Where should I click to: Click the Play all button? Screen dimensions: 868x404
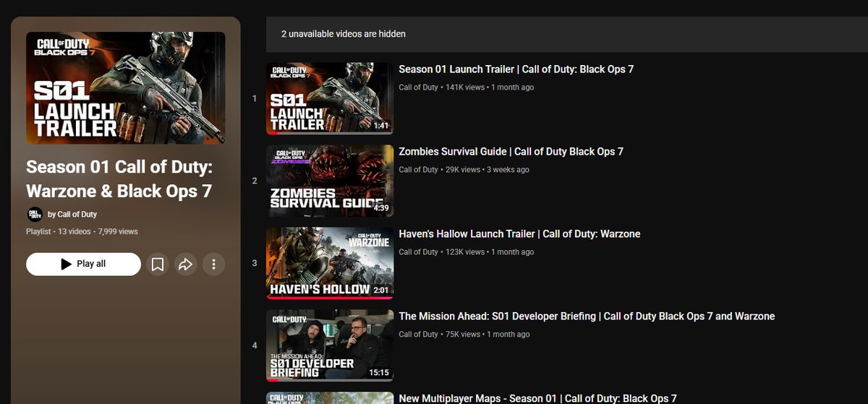tap(83, 264)
